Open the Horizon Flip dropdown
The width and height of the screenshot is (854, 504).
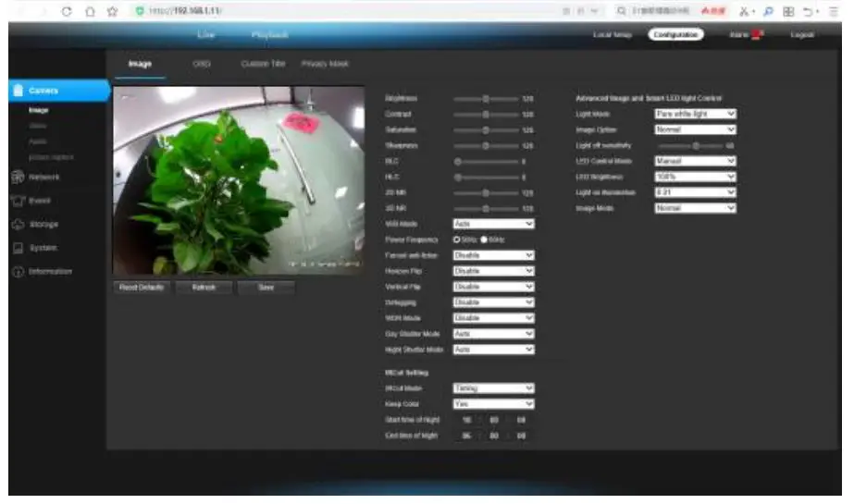coord(493,271)
